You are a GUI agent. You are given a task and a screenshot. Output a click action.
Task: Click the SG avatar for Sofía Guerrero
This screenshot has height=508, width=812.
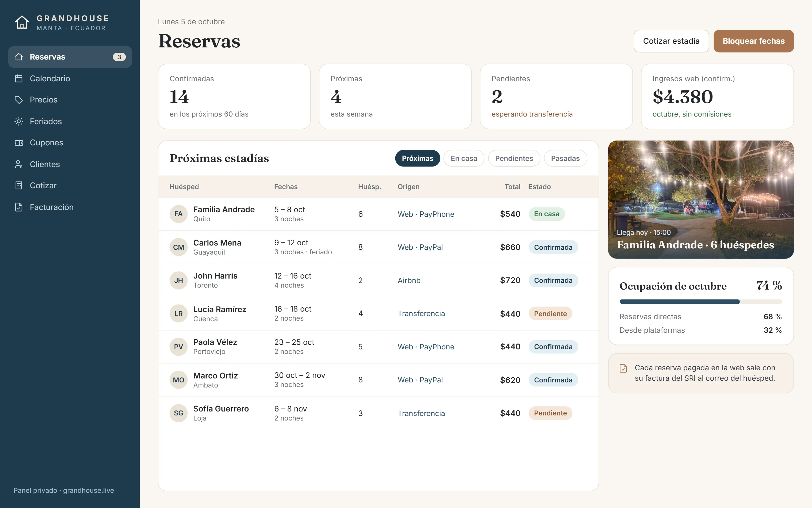[178, 413]
